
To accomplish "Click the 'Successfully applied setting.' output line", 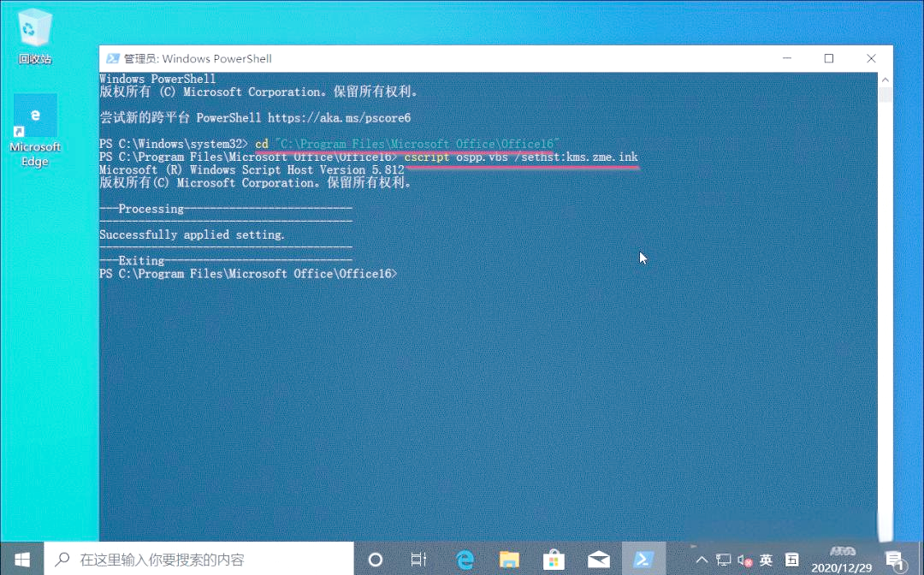I will tap(192, 234).
